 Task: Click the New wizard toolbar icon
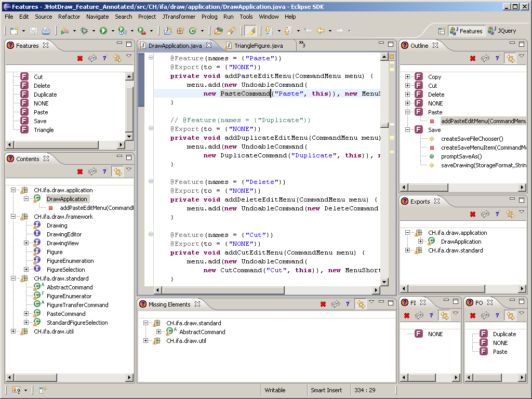14,31
